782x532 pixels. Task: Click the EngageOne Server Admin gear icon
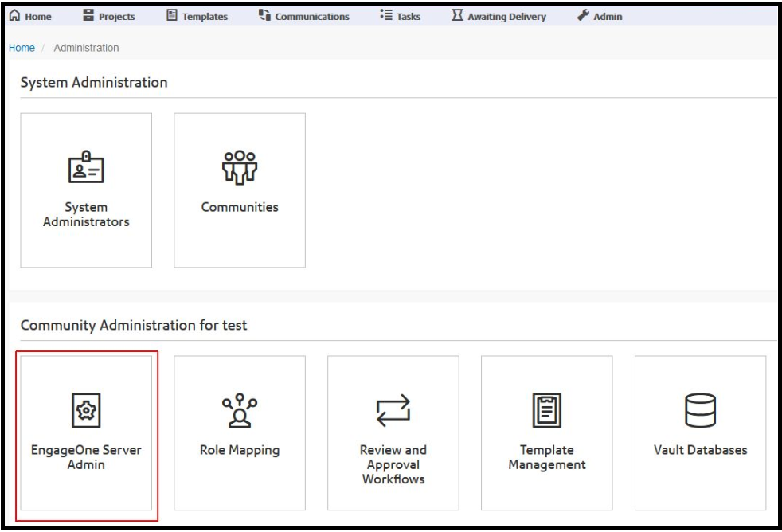(x=86, y=410)
